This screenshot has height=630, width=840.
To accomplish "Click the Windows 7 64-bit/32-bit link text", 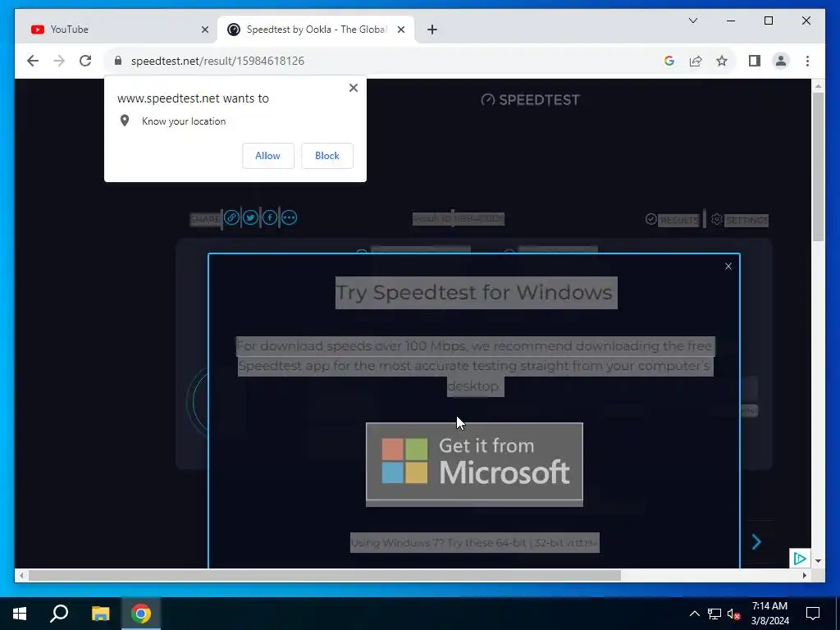I will click(x=474, y=543).
